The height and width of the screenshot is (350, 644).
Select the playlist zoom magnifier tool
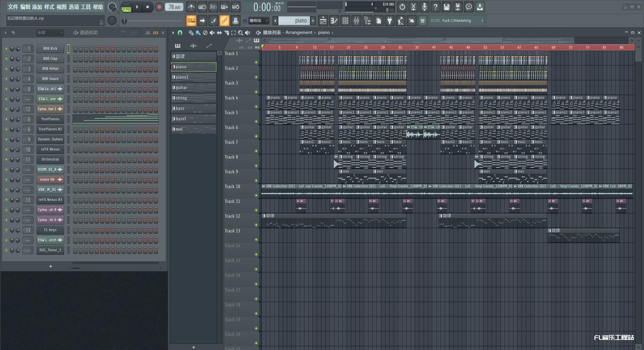point(240,33)
